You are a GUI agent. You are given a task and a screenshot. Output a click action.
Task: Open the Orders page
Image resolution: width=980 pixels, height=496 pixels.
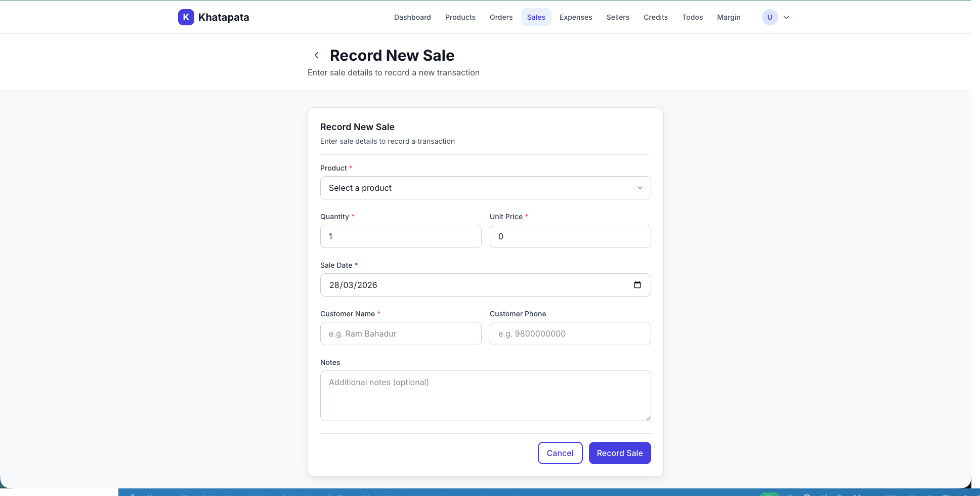(501, 17)
